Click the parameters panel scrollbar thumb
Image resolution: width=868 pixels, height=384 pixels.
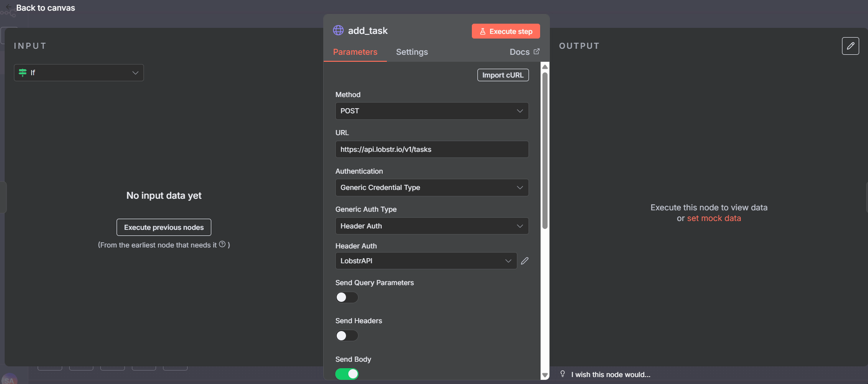point(545,150)
